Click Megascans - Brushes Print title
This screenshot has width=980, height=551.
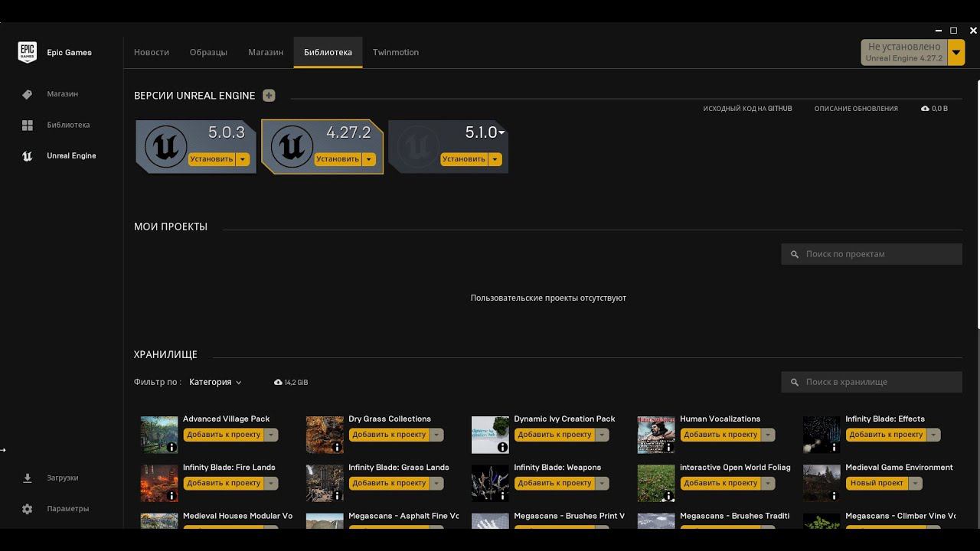(x=569, y=516)
